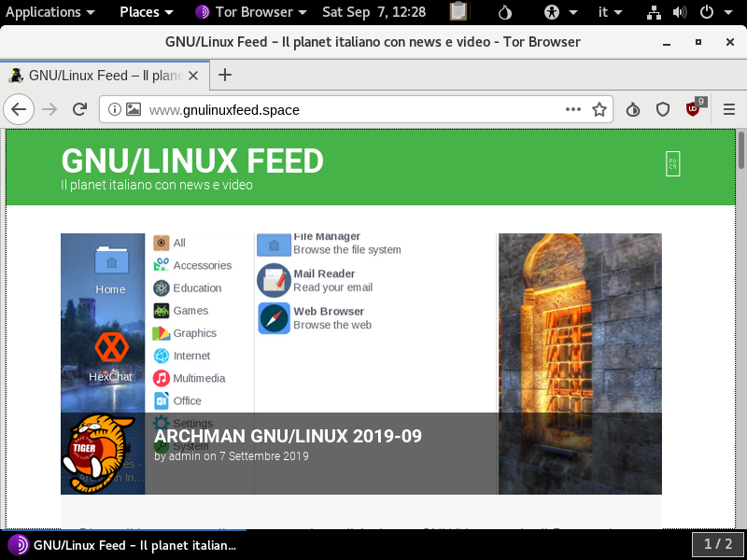Click 'by admin on 7 Settembre 2019' text

(x=231, y=455)
